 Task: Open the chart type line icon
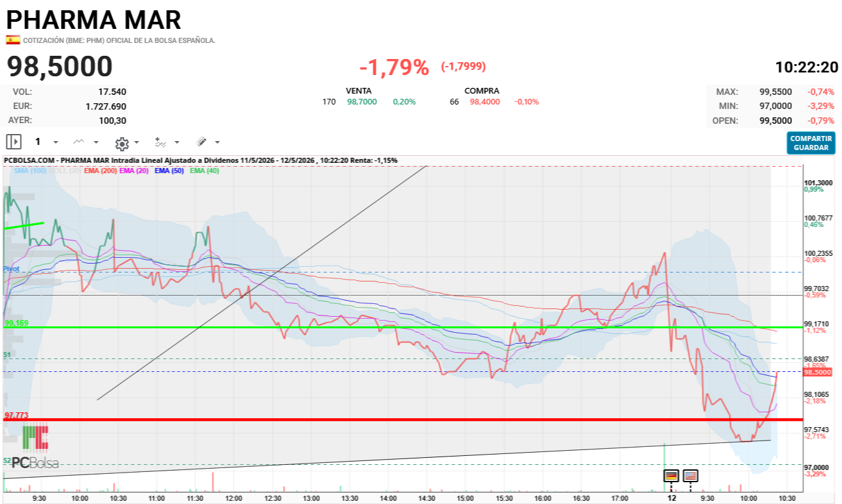point(78,142)
